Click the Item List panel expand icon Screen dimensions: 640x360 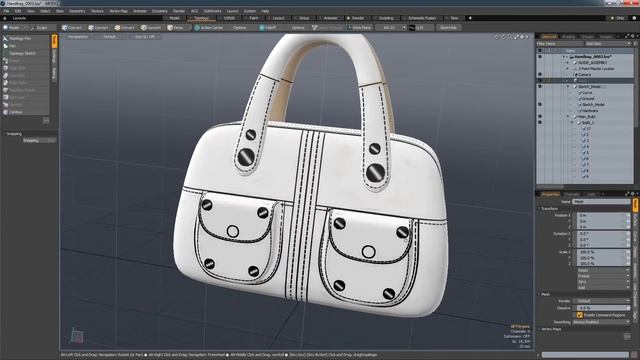coord(627,36)
